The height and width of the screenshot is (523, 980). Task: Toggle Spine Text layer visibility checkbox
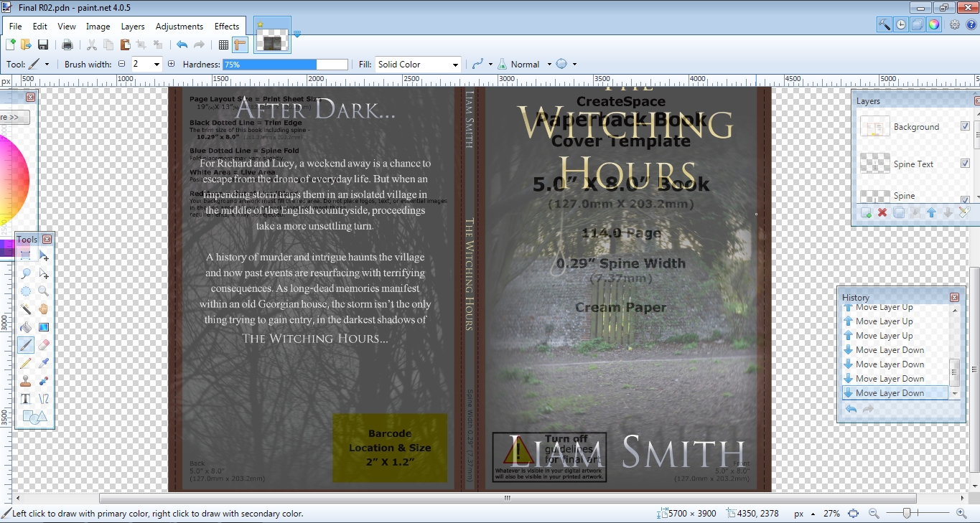point(965,164)
